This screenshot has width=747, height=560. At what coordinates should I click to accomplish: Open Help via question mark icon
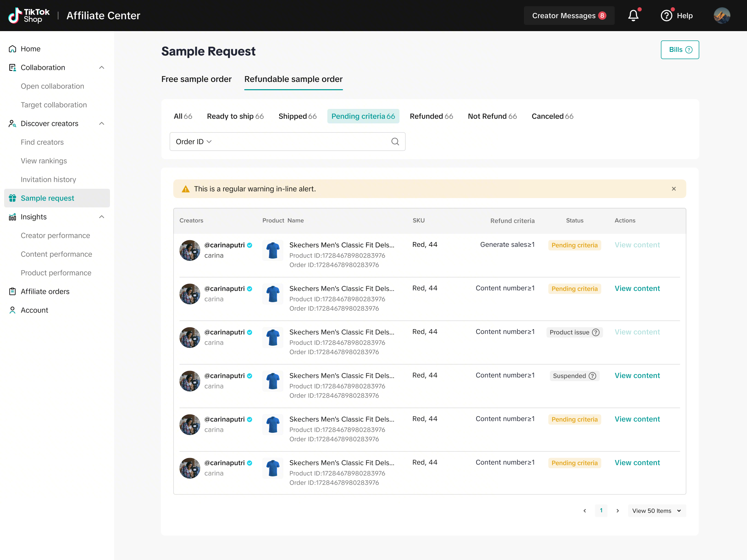tap(666, 16)
